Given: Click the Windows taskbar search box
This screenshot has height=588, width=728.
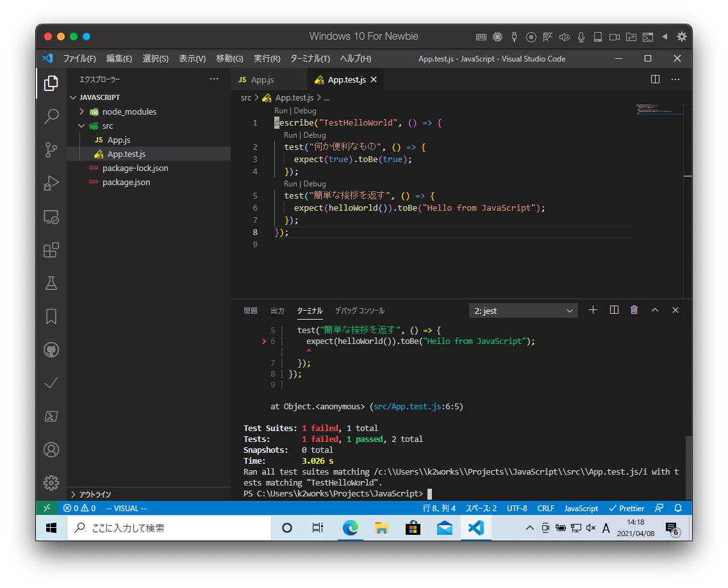Looking at the screenshot, I should tap(169, 528).
